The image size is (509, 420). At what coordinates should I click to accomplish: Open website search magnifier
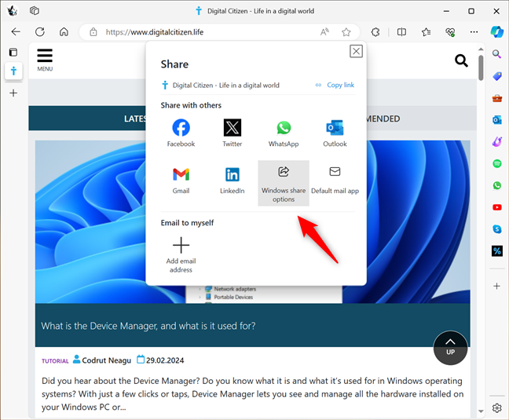(461, 60)
